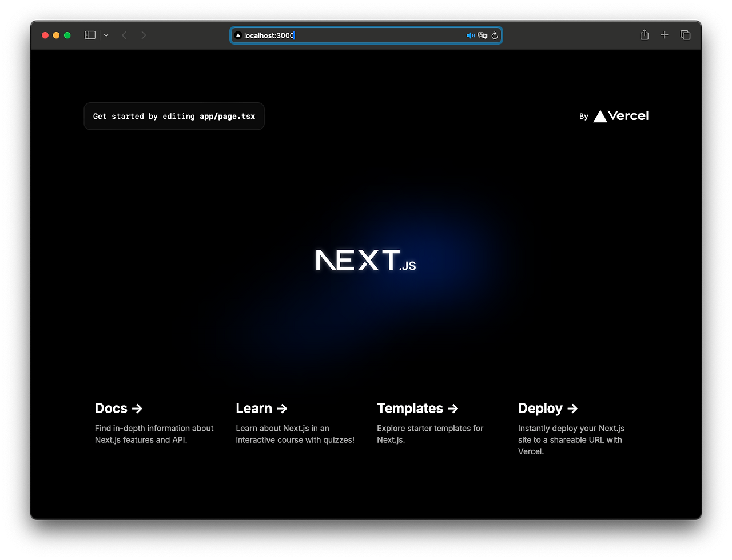Toggle the Safari sidebar
The width and height of the screenshot is (732, 560).
pyautogui.click(x=90, y=35)
